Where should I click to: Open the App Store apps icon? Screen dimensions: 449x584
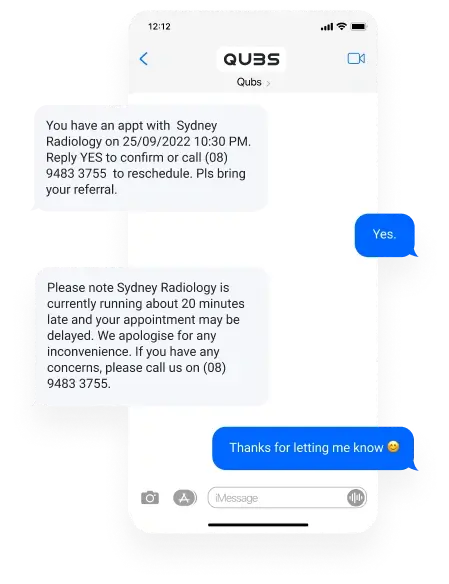pos(185,498)
